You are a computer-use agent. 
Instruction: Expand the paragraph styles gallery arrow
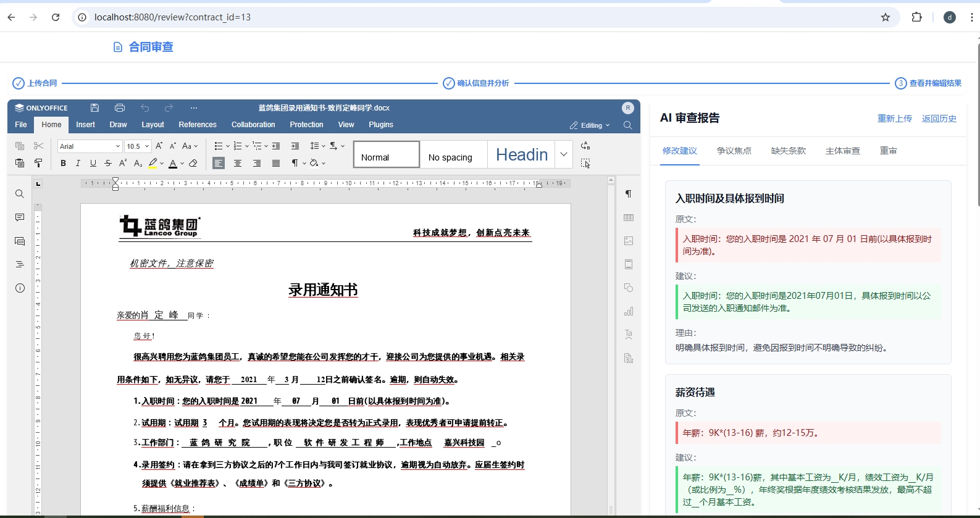pos(564,154)
